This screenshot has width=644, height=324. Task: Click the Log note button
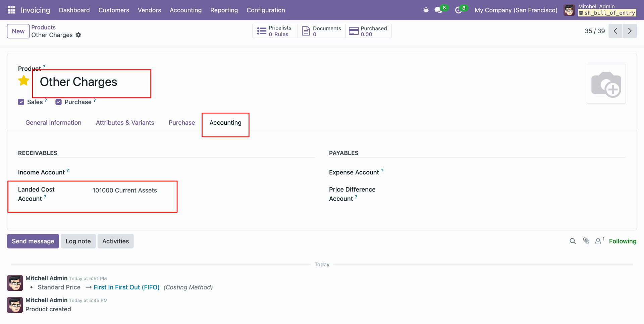pyautogui.click(x=78, y=241)
